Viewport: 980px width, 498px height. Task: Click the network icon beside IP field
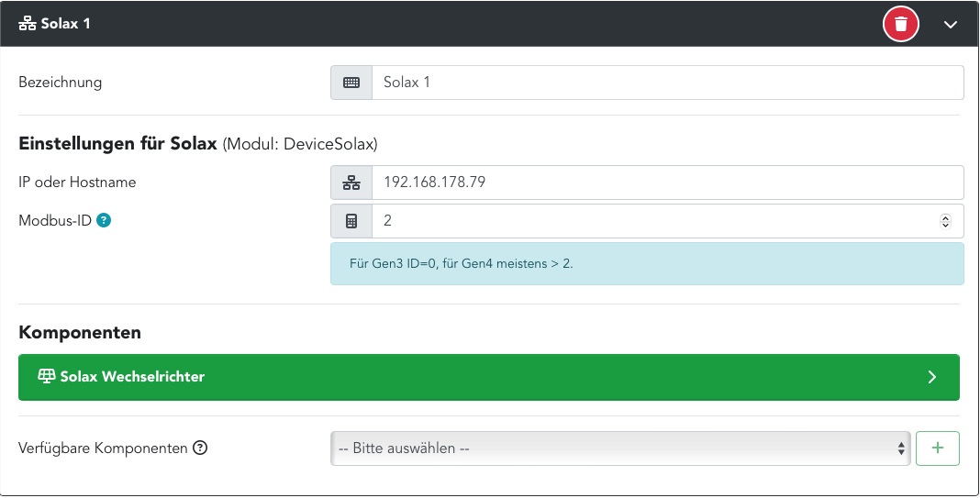click(351, 183)
